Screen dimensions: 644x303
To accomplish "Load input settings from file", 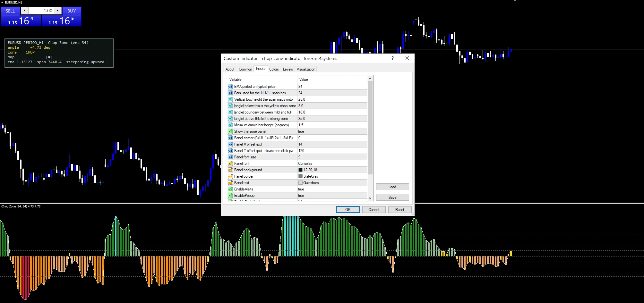I will point(392,187).
